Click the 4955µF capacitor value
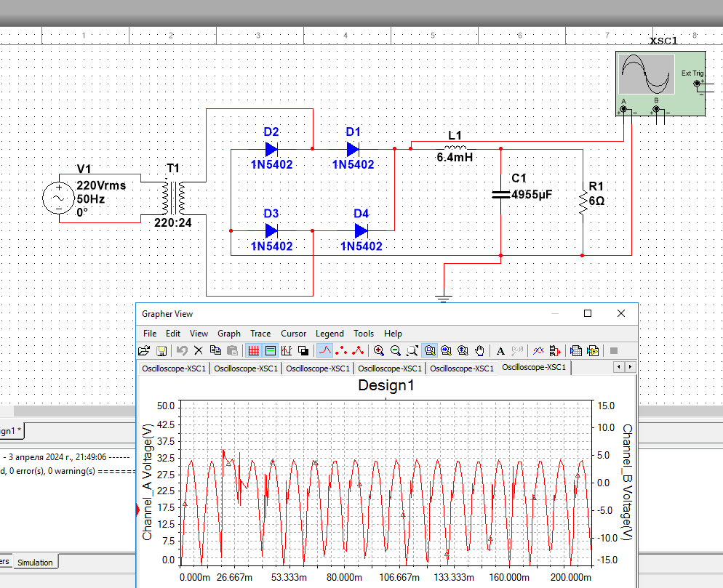The width and height of the screenshot is (723, 588). [532, 195]
